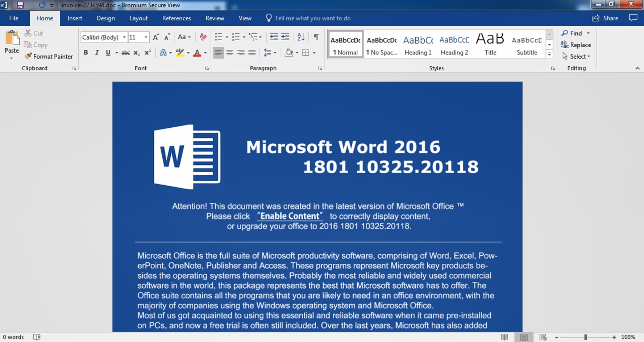Open the font size dropdown

146,37
